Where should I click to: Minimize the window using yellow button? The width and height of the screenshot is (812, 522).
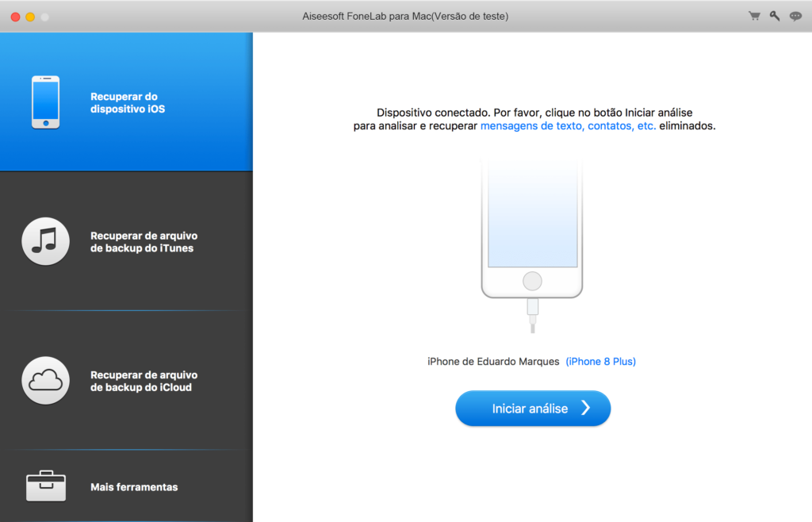pos(30,17)
